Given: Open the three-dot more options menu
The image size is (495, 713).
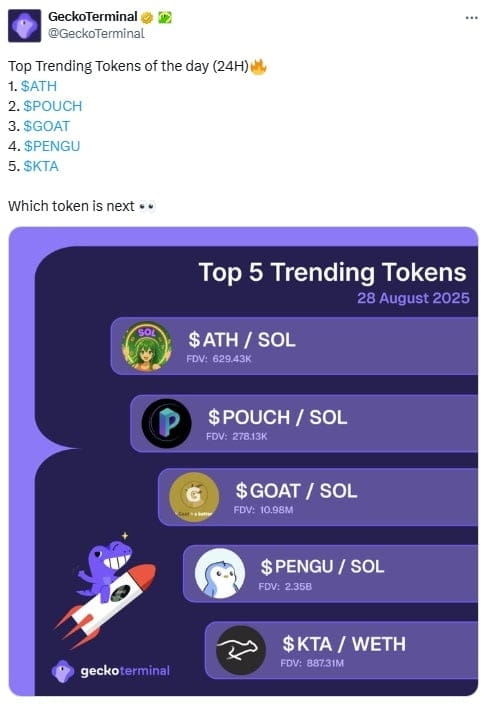Looking at the screenshot, I should [x=471, y=18].
